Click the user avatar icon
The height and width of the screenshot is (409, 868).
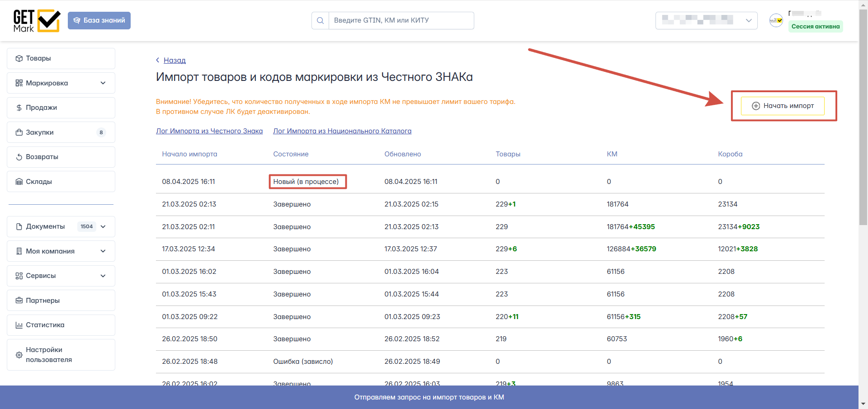(x=776, y=20)
